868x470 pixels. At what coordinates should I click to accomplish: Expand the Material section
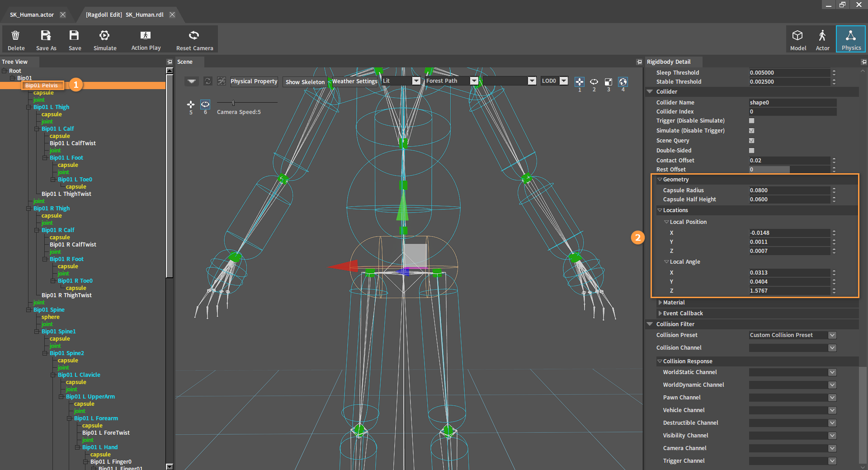click(660, 303)
